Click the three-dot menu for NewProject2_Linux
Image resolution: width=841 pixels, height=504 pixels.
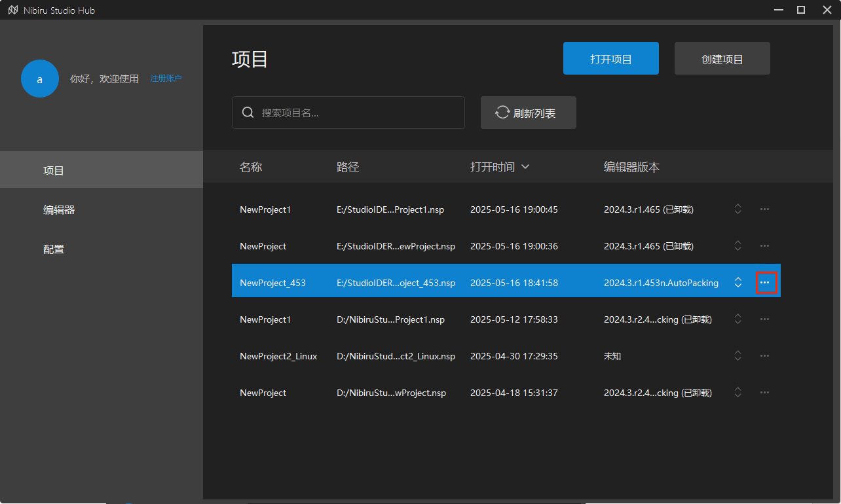point(764,356)
